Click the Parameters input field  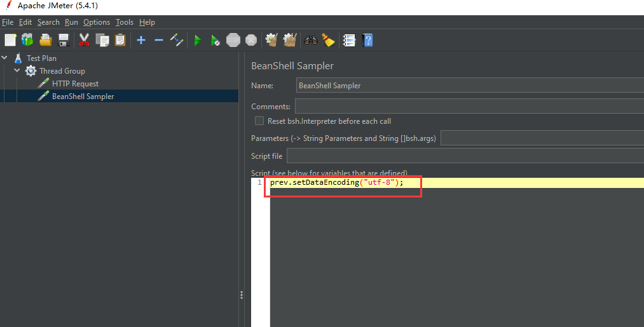click(542, 138)
